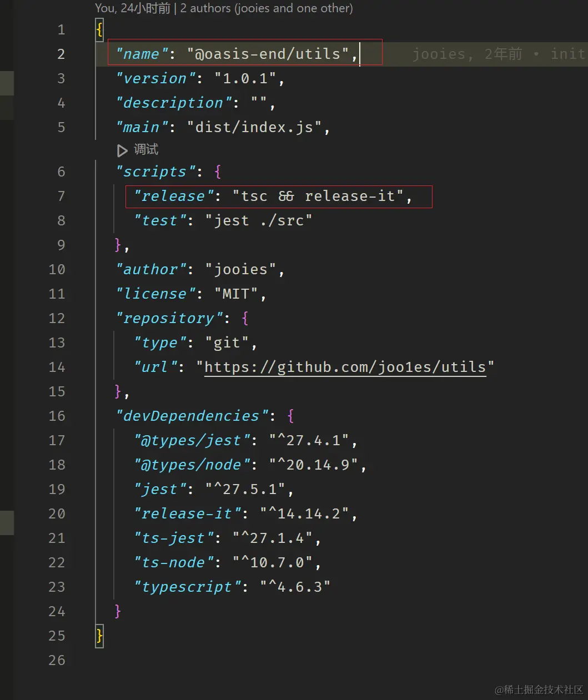
Task: Click the "name" key on line 2
Action: click(141, 54)
